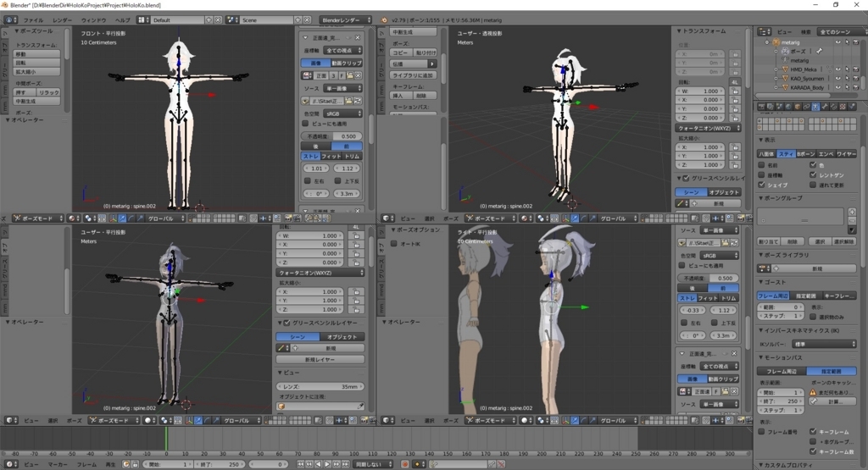Viewport: 868px width, 470px height.
Task: Enable the フレーム番号 checkbox
Action: point(762,431)
